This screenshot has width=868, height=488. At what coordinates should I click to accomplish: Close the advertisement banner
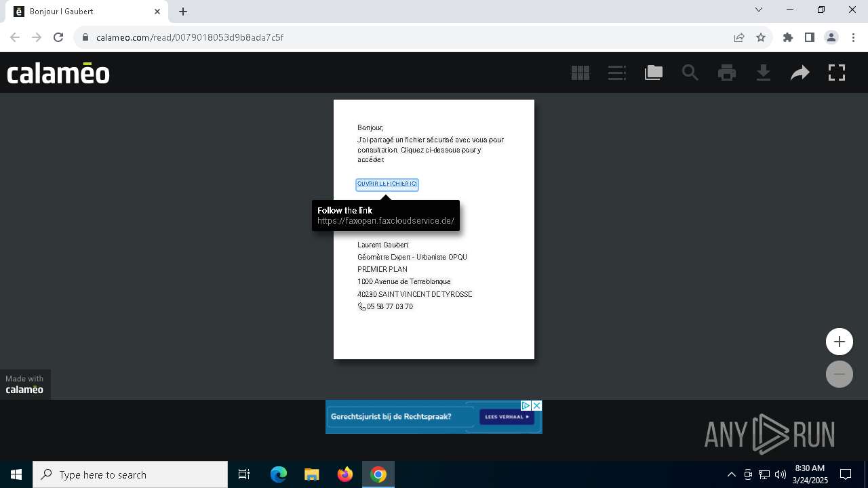(x=536, y=405)
